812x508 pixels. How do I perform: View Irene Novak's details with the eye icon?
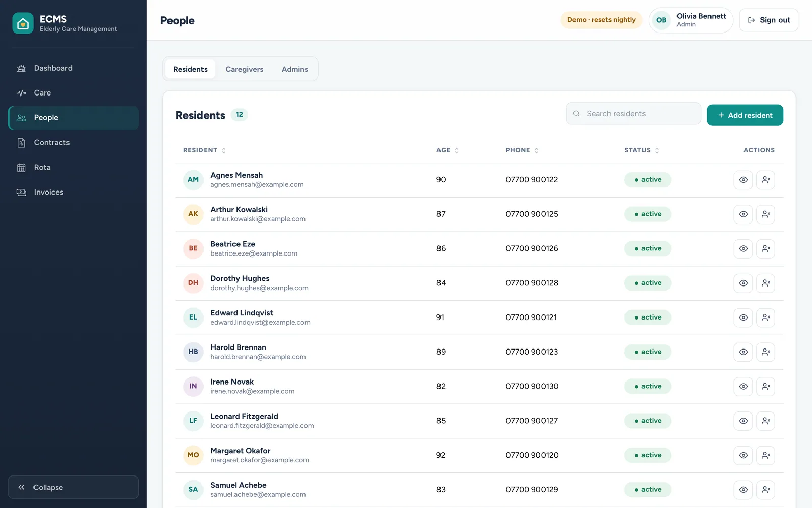[743, 387]
